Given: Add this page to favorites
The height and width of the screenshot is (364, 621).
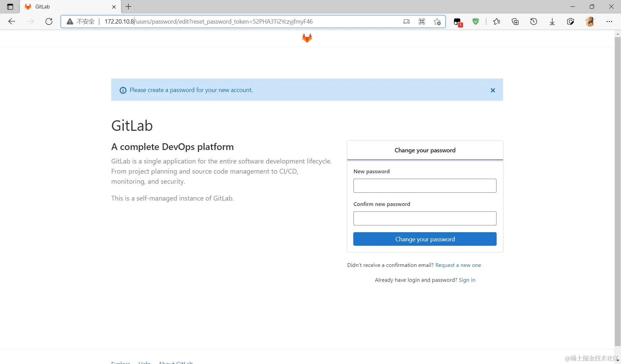Looking at the screenshot, I should point(437,22).
